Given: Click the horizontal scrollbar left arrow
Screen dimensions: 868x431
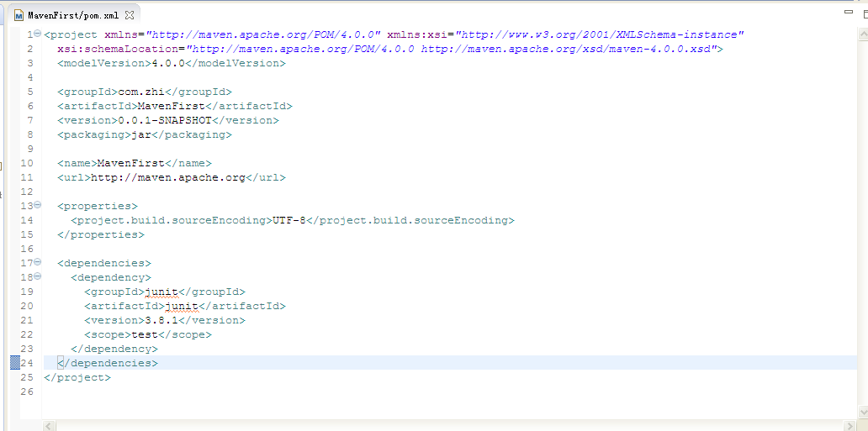Looking at the screenshot, I should point(50,425).
